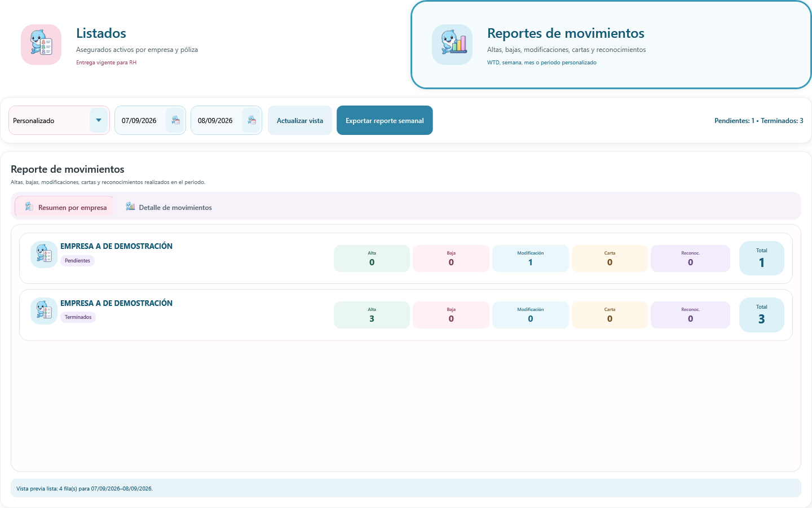Click the Total 3 box in Terminados row
Image resolution: width=812 pixels, height=508 pixels.
(x=762, y=315)
